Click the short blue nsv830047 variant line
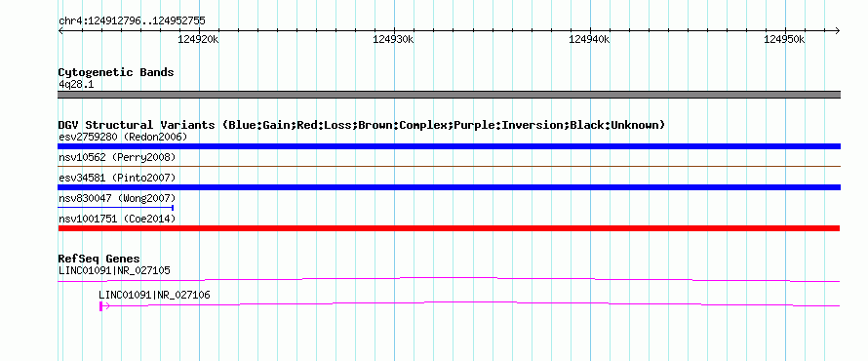Image resolution: width=868 pixels, height=361 pixels. click(116, 207)
